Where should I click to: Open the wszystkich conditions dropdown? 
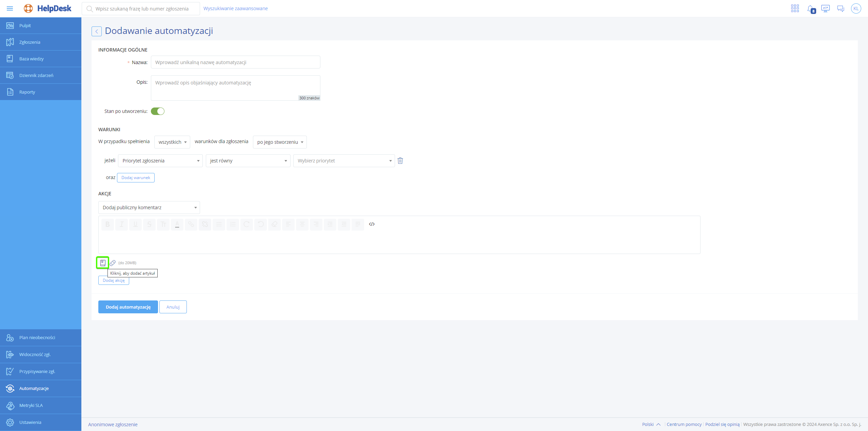[172, 142]
